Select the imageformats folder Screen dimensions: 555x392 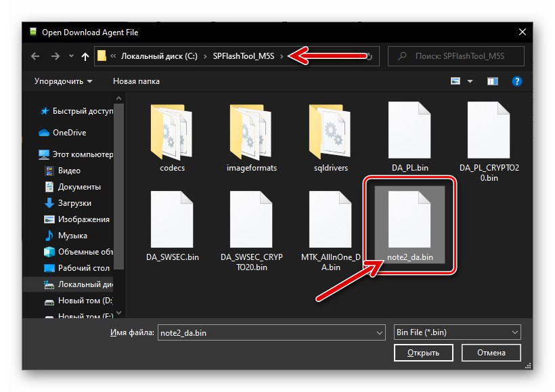click(251, 137)
